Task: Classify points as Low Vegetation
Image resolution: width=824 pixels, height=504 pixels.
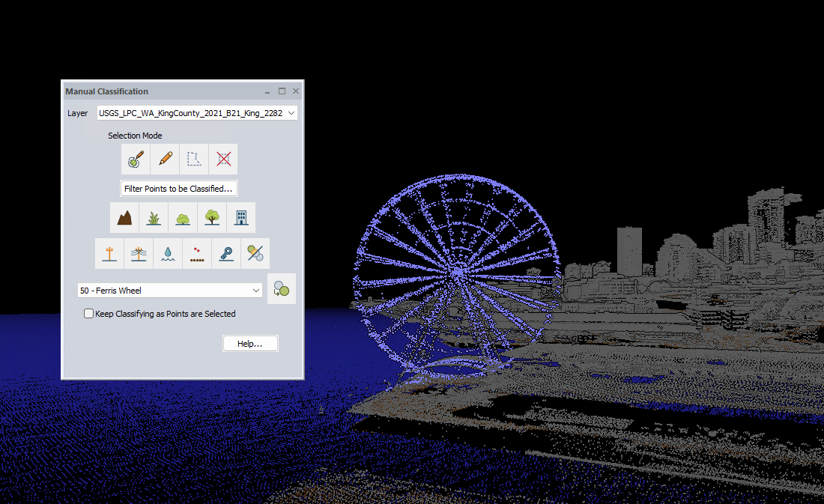Action: tap(154, 217)
